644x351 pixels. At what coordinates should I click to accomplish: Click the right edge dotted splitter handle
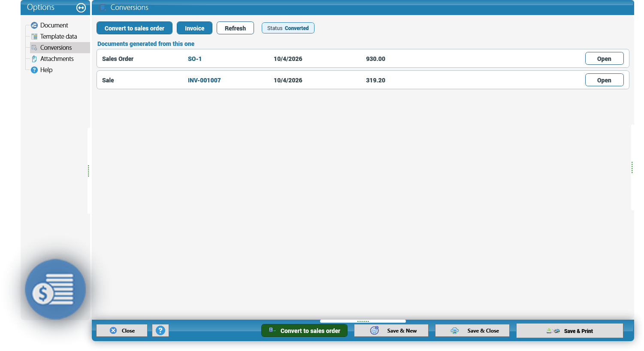(632, 167)
